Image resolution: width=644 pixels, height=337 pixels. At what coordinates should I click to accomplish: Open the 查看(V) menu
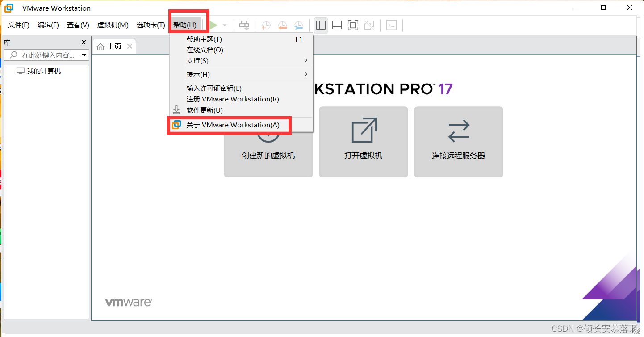point(78,25)
